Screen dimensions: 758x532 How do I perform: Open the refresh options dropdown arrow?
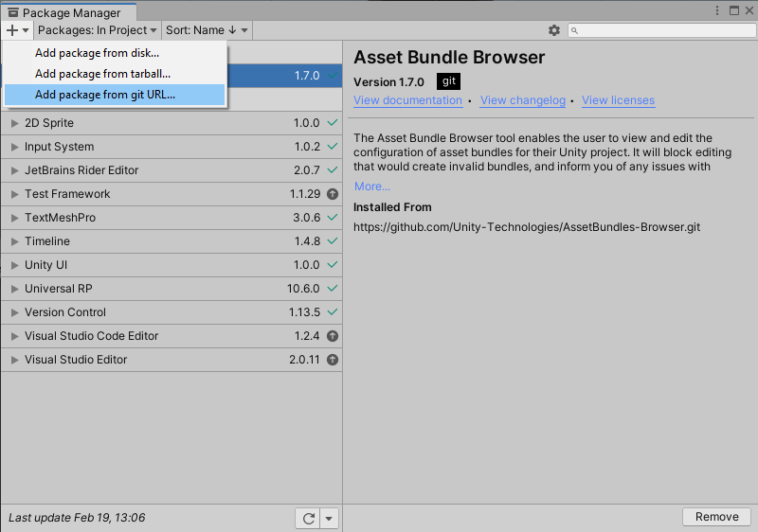(329, 519)
